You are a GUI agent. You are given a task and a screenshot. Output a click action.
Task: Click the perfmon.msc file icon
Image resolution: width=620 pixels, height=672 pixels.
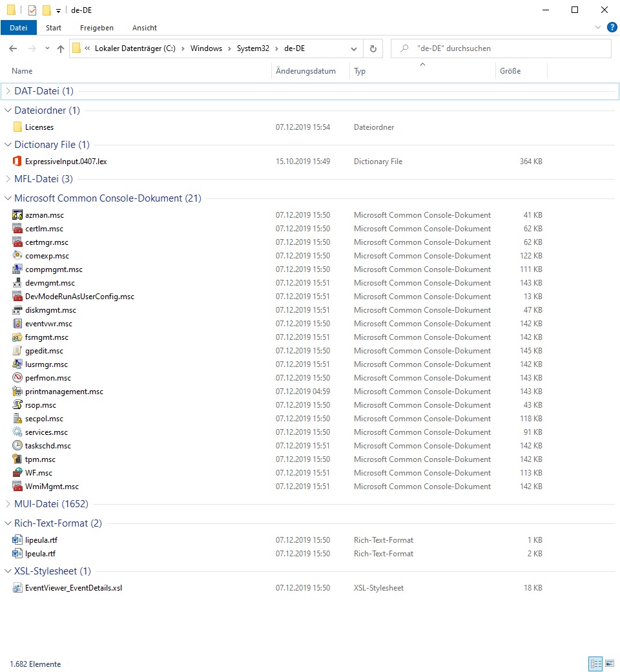(x=17, y=377)
